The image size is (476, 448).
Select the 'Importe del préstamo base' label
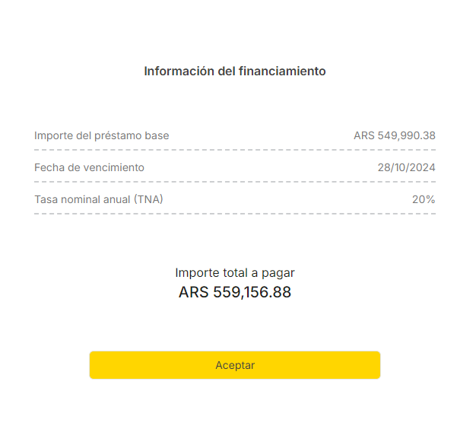click(x=101, y=136)
